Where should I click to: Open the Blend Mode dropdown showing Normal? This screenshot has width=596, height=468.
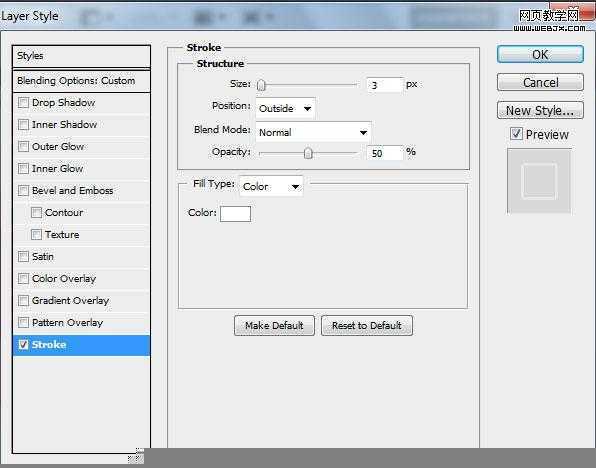(314, 132)
